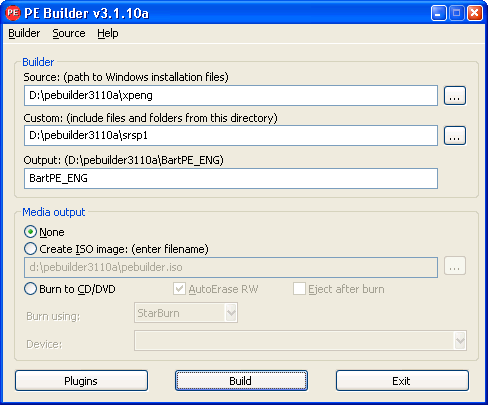Click the Plugins button

[x=81, y=381]
